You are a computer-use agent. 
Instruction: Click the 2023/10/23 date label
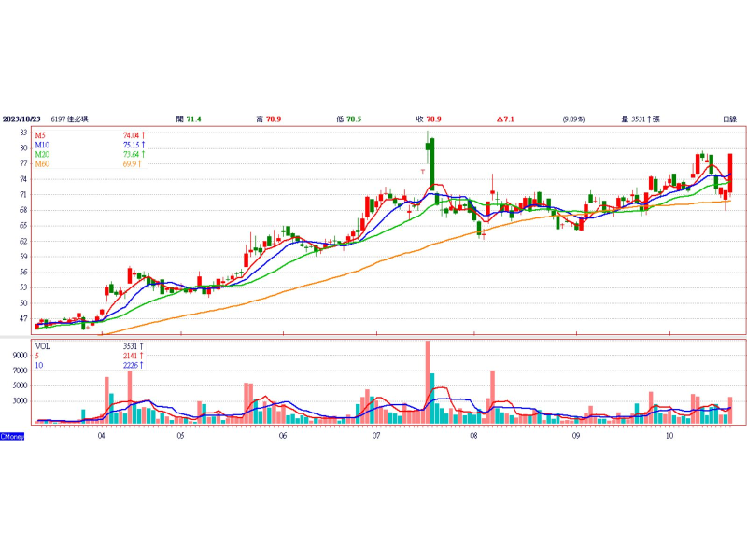click(24, 119)
